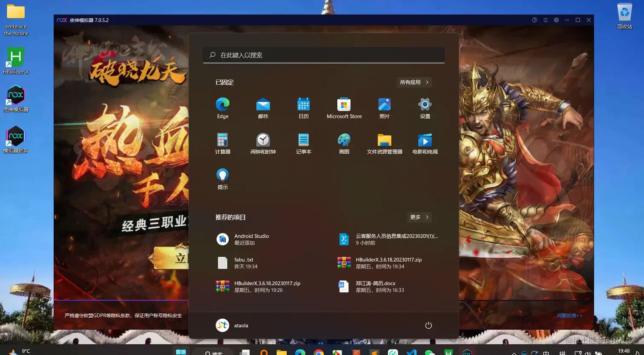
Task: Open Settings (设置) pinned app
Action: (x=425, y=108)
